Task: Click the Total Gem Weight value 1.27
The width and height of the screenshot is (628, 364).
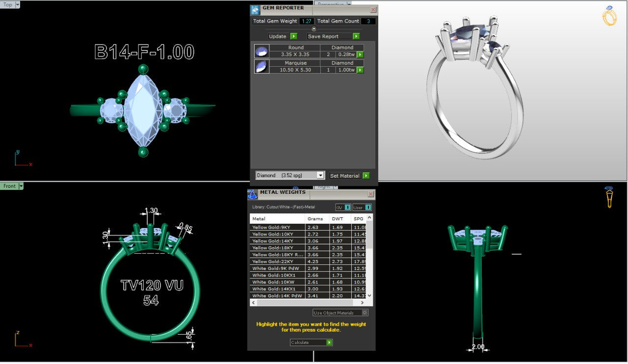Action: [307, 21]
